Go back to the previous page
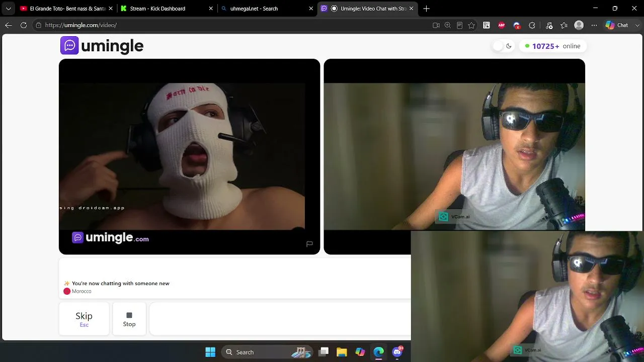This screenshot has height=362, width=644. coord(9,25)
